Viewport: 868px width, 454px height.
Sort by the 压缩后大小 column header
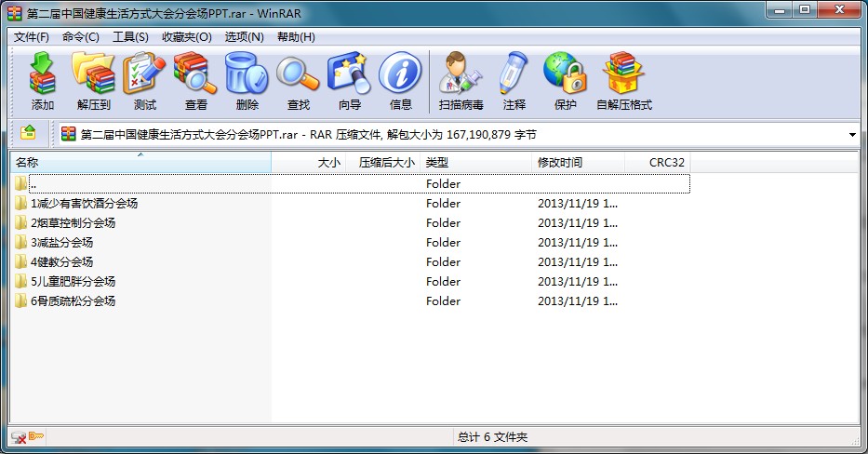(383, 162)
